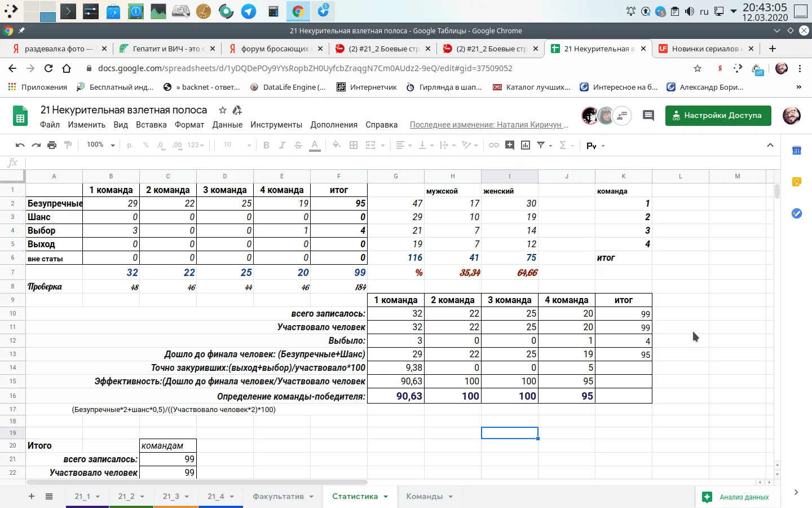Click the Paint format tool
The width and height of the screenshot is (812, 508).
tap(68, 145)
